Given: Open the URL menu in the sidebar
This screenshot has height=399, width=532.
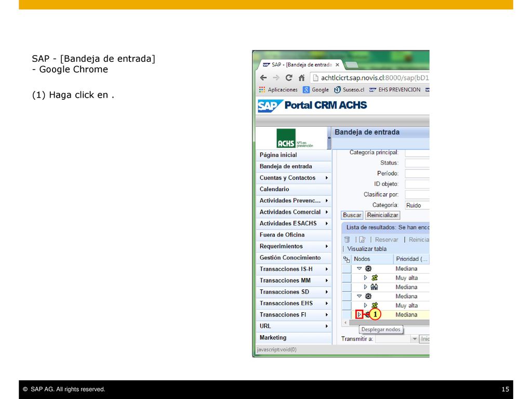Looking at the screenshot, I should pyautogui.click(x=294, y=326).
